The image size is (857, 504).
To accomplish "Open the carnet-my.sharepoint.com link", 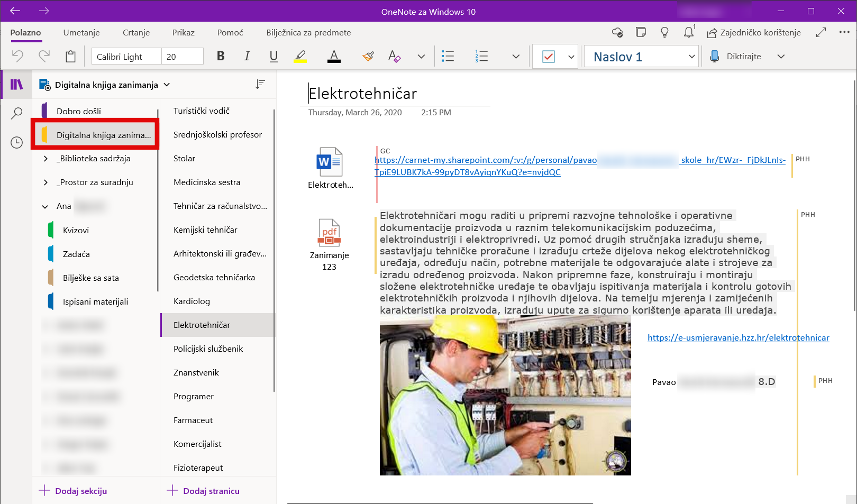I will click(x=580, y=166).
